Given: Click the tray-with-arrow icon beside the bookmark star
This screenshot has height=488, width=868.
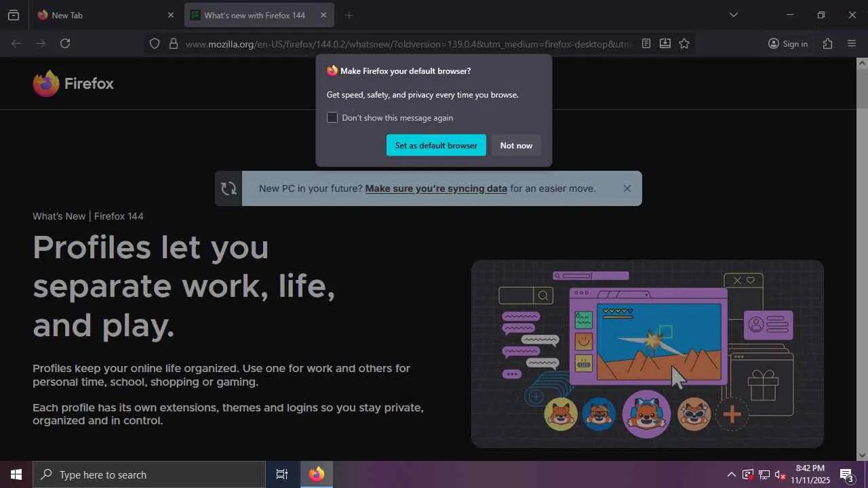Looking at the screenshot, I should (x=665, y=43).
